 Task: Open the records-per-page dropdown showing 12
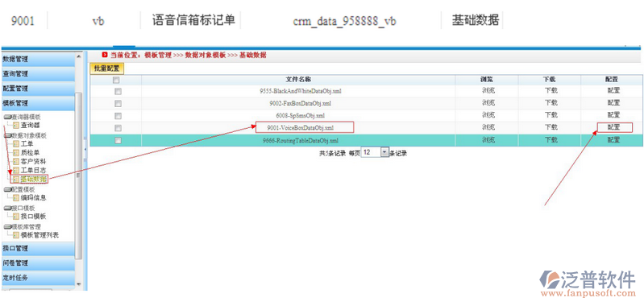(x=375, y=152)
